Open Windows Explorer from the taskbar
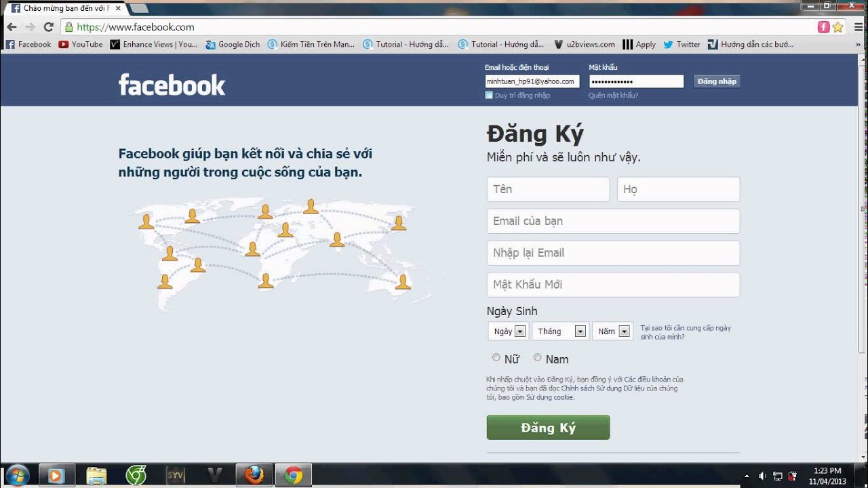 pos(96,476)
